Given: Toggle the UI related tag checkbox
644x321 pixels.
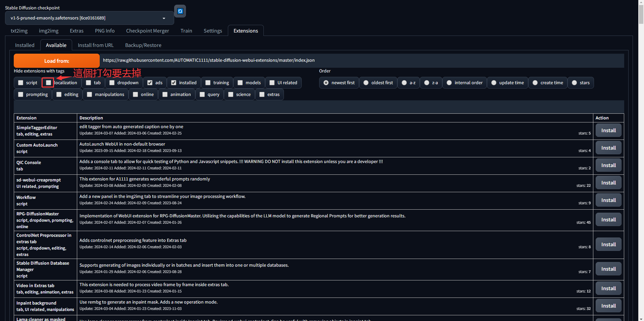Looking at the screenshot, I should (272, 83).
